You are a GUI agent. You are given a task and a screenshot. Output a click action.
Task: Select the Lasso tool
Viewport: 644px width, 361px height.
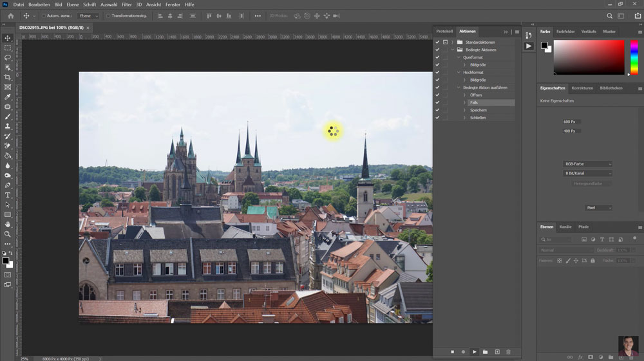tap(8, 57)
